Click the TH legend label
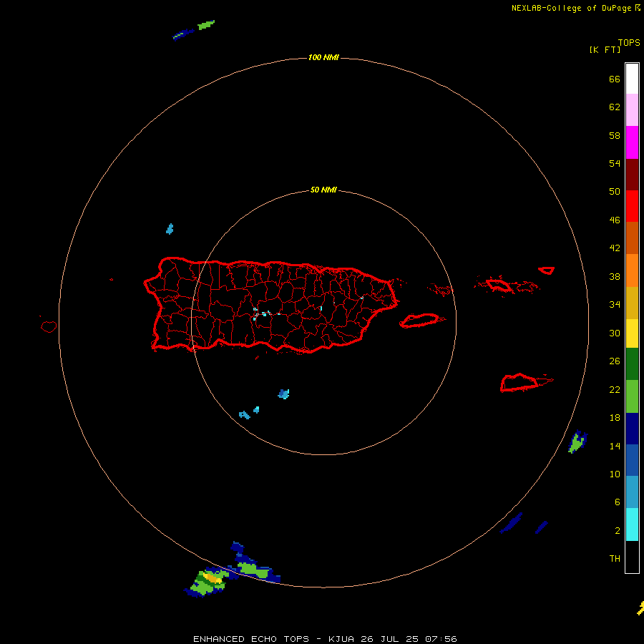Viewport: 644px width, 644px height. point(615,559)
